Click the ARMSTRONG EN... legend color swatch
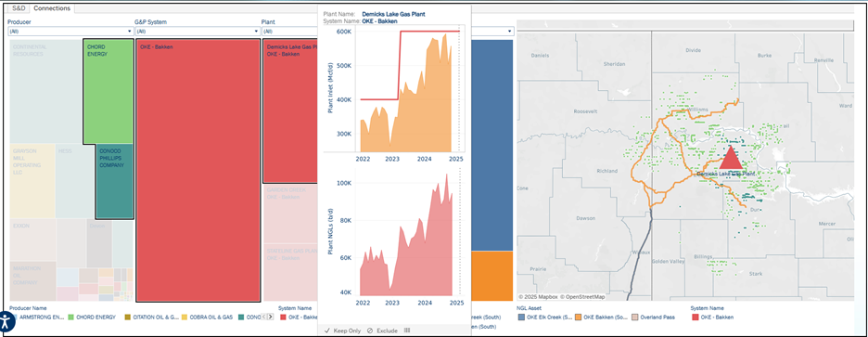 point(15,318)
